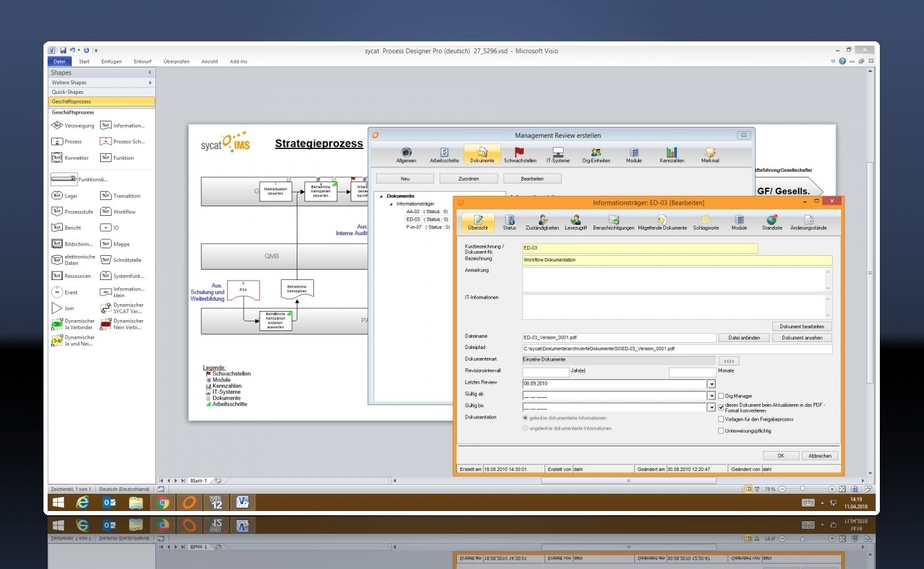Open the Zuständigkeiten icon in the dialog

(542, 220)
